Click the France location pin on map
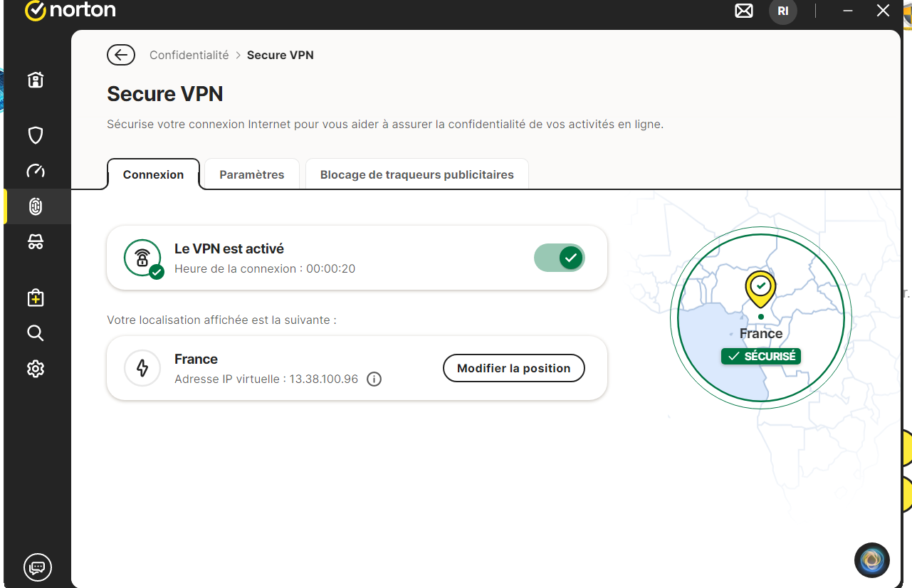The width and height of the screenshot is (912, 588). coord(760,288)
